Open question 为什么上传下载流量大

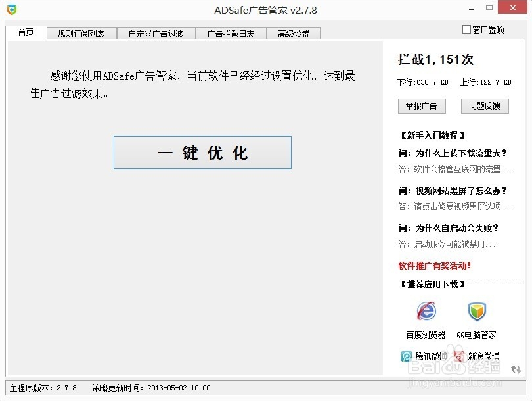(x=453, y=153)
